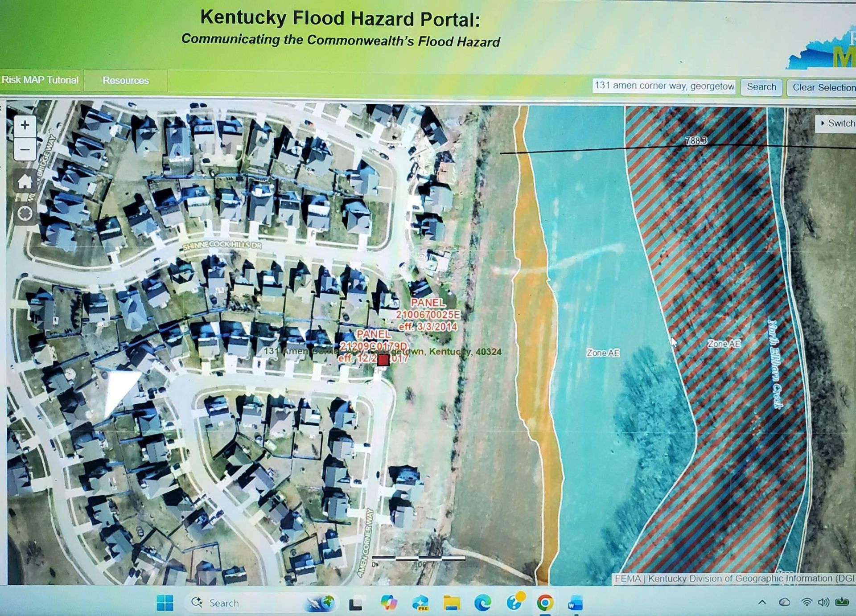Open Microsoft Edge from the taskbar
This screenshot has width=856, height=616.
coord(482,603)
